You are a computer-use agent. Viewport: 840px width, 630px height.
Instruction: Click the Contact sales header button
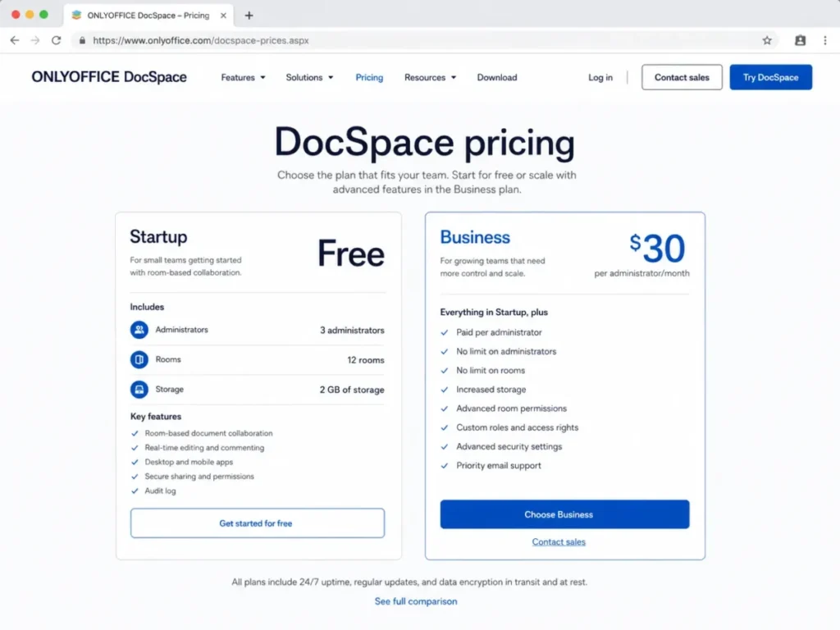click(682, 77)
